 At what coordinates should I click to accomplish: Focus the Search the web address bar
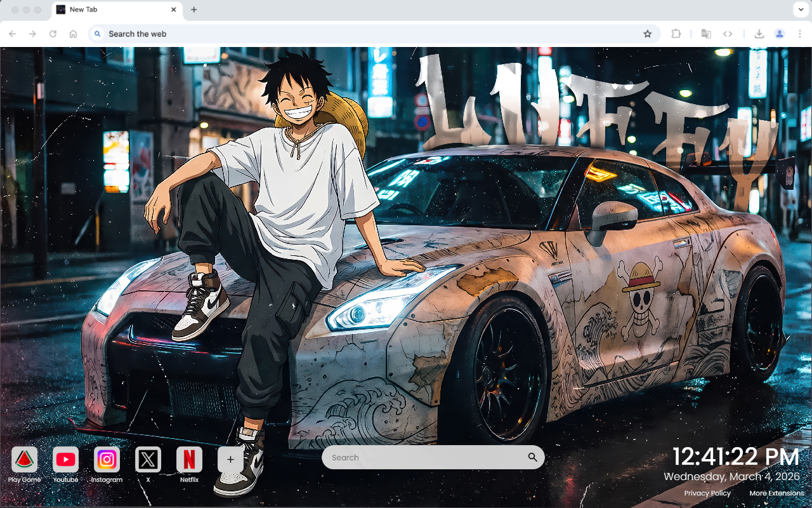(374, 34)
